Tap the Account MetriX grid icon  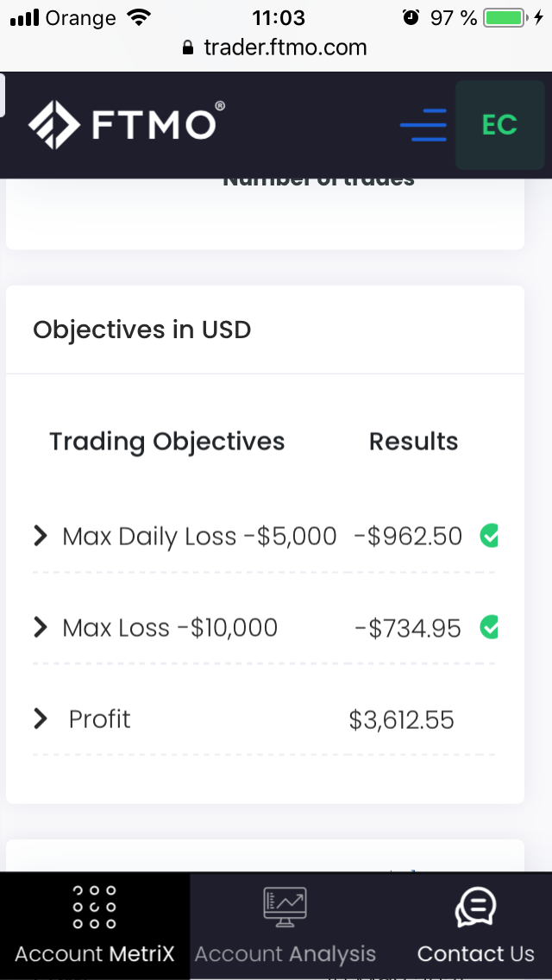[x=95, y=907]
